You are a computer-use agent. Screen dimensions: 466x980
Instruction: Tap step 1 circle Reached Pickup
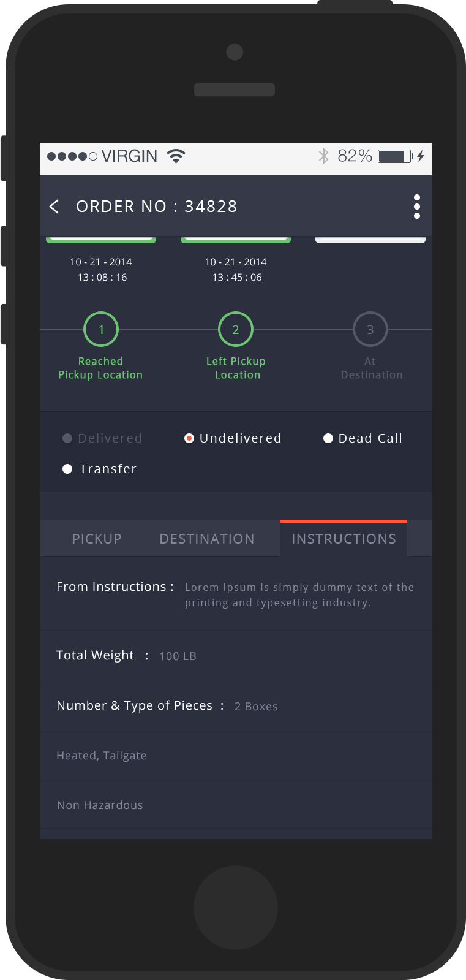(x=101, y=330)
